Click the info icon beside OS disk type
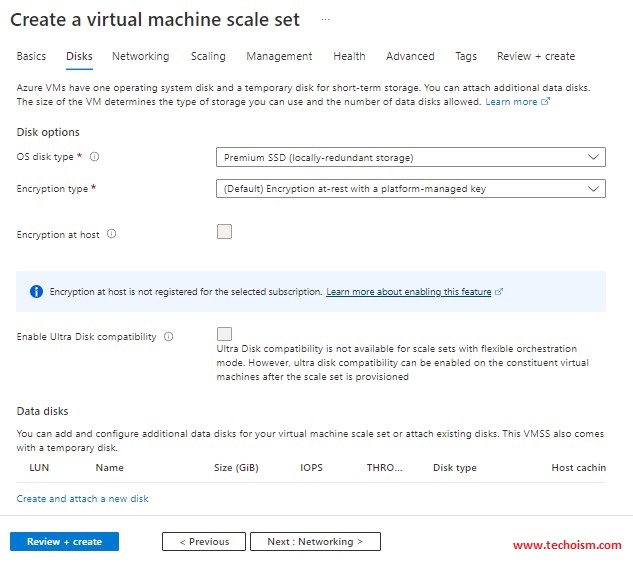Image resolution: width=633 pixels, height=565 pixels. coord(94,157)
